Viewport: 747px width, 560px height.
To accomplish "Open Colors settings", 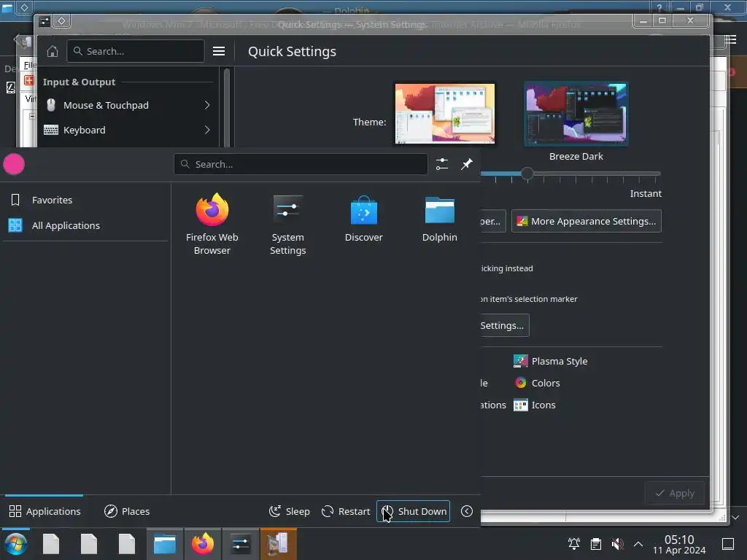I will 537,383.
